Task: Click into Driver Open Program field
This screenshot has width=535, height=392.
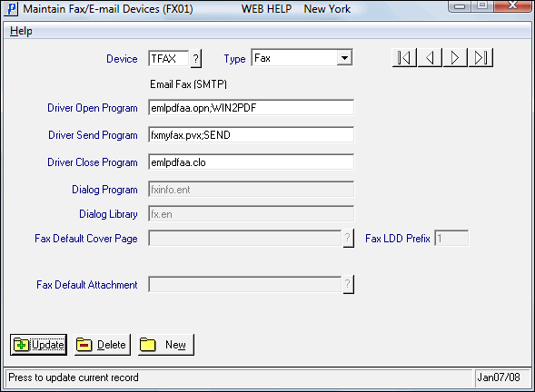Action: coord(251,108)
